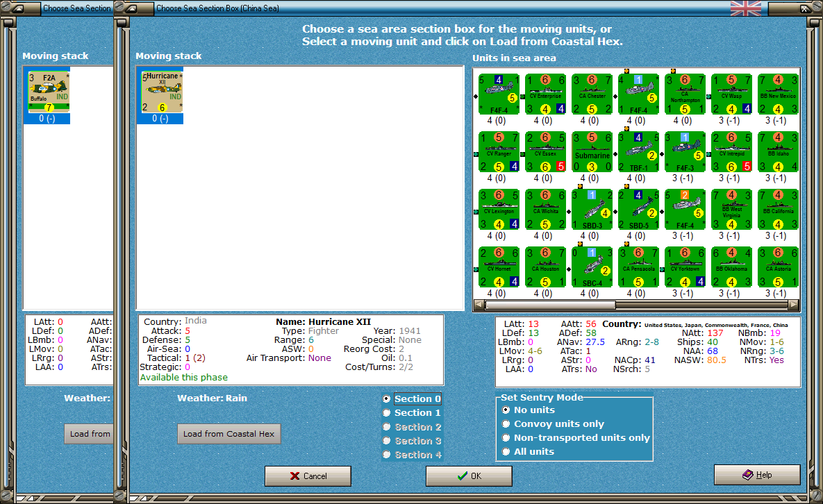Select the F4F-3 fighter unit
The image size is (823, 504).
[x=685, y=152]
